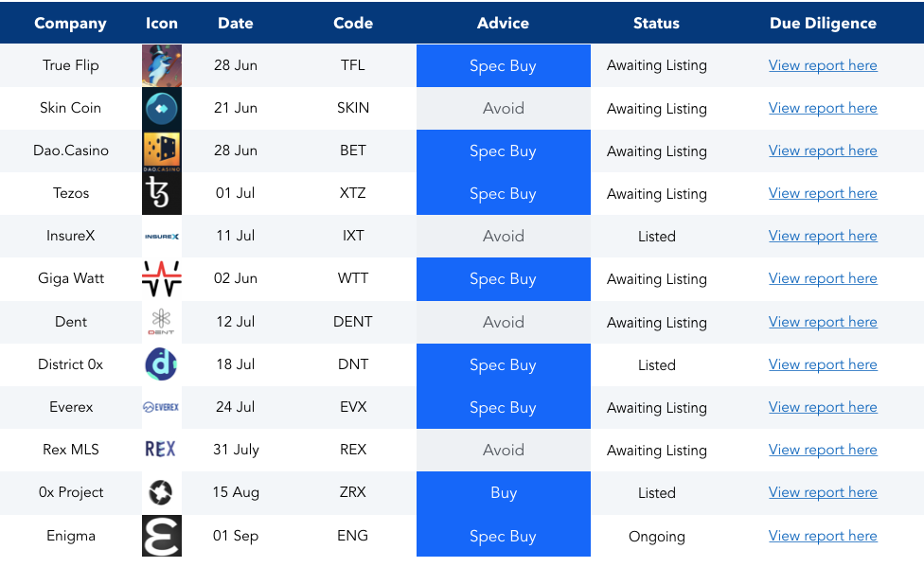Click the Everex logo icon
This screenshot has width=924, height=567.
click(162, 407)
